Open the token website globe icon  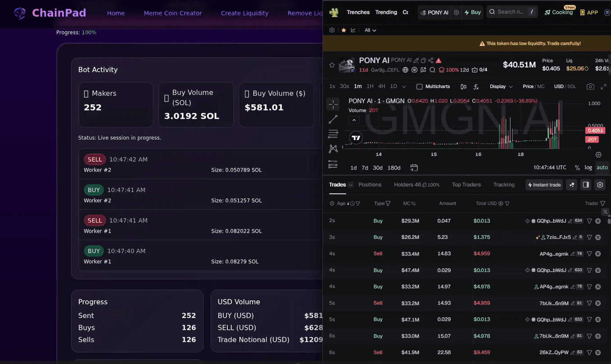[x=405, y=70]
